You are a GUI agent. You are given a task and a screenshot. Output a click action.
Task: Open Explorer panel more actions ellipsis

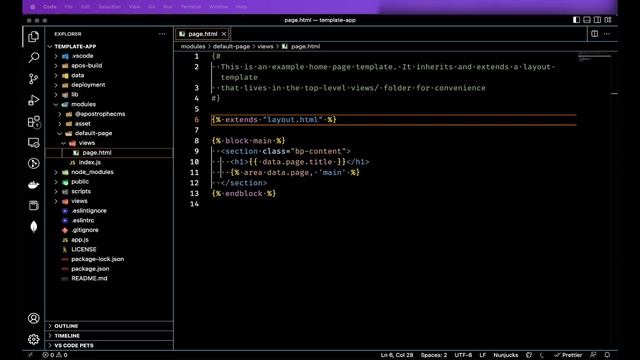coord(162,34)
